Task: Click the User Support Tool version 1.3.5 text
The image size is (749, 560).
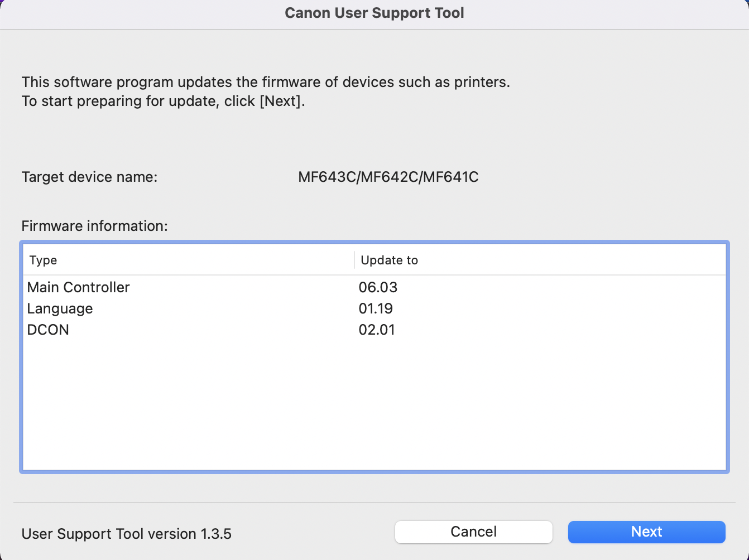Action: tap(126, 534)
